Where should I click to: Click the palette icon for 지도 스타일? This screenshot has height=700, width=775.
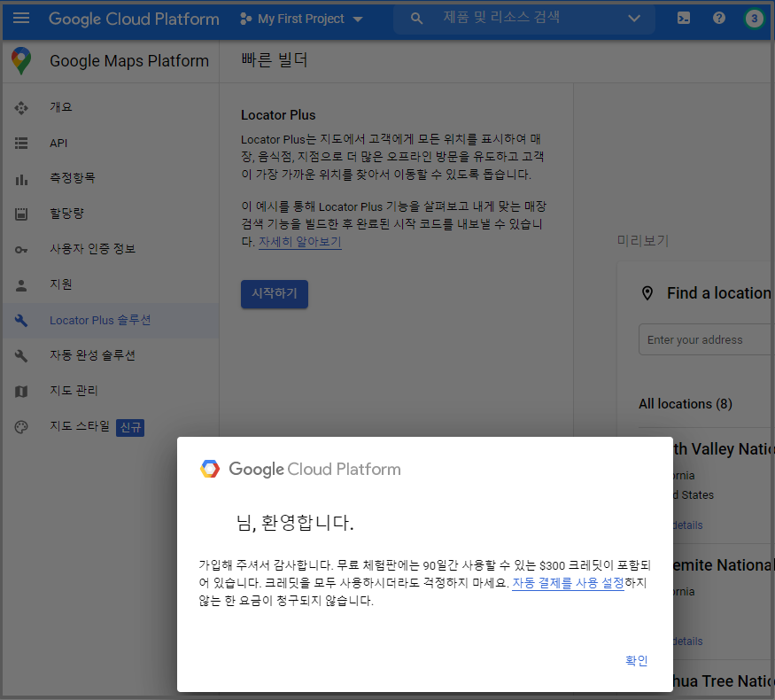tap(21, 427)
